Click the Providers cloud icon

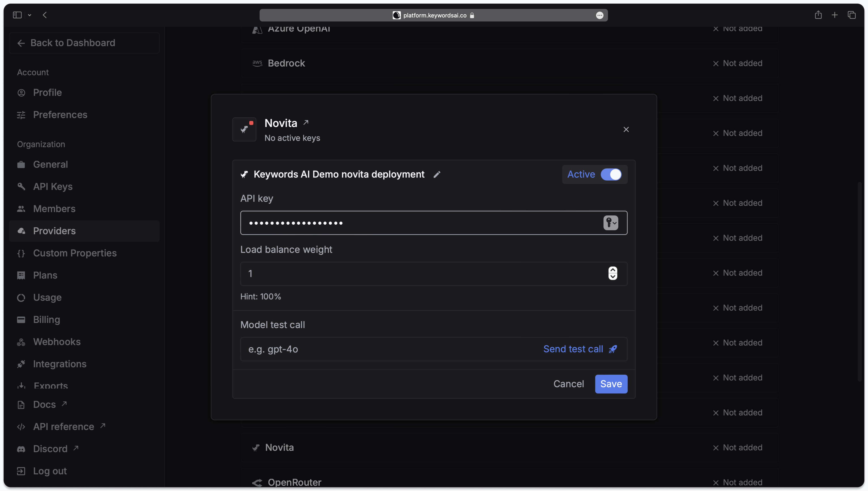(x=21, y=231)
